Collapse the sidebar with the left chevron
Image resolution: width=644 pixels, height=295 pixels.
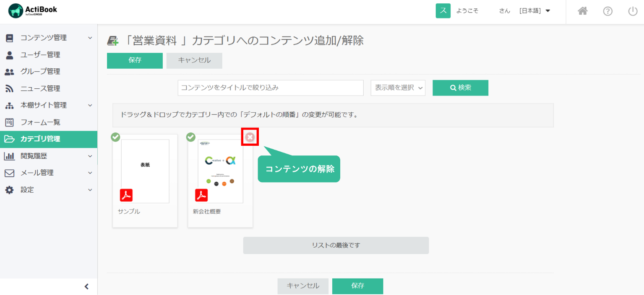(86, 287)
